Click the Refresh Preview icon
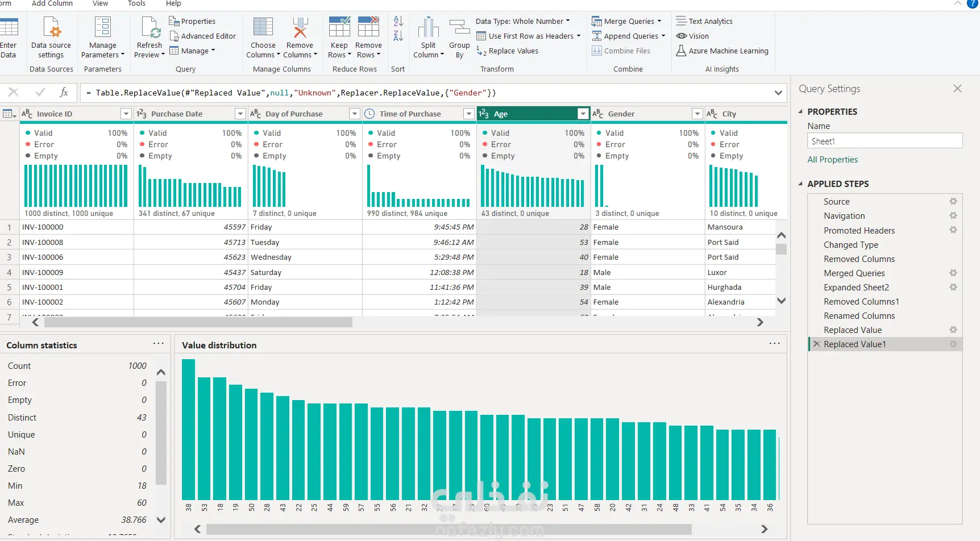Image resolution: width=980 pixels, height=541 pixels. [x=150, y=28]
